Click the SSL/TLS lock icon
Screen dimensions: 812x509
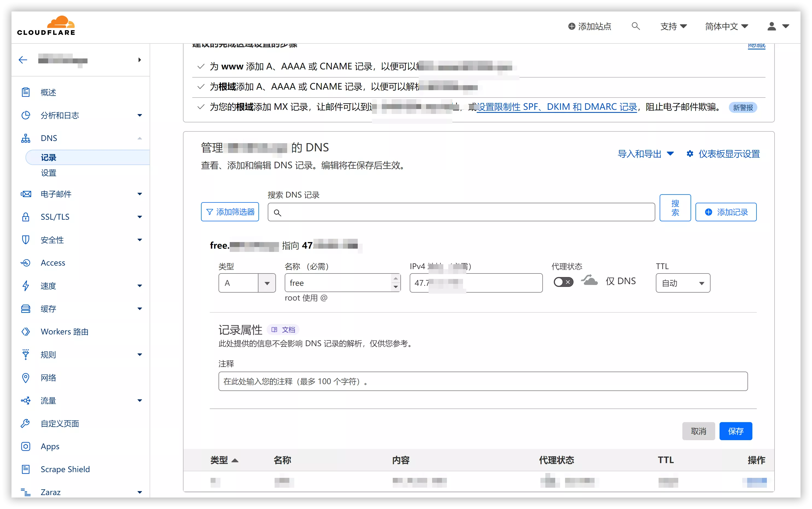pyautogui.click(x=26, y=217)
